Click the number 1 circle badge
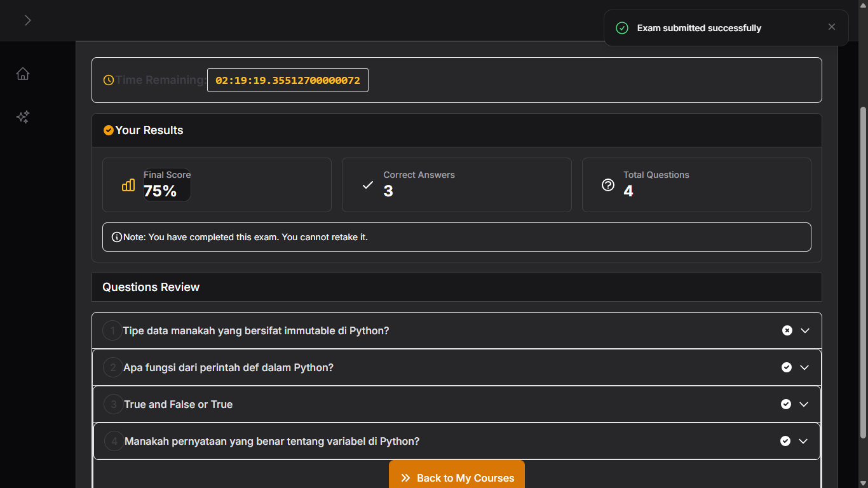 click(112, 330)
